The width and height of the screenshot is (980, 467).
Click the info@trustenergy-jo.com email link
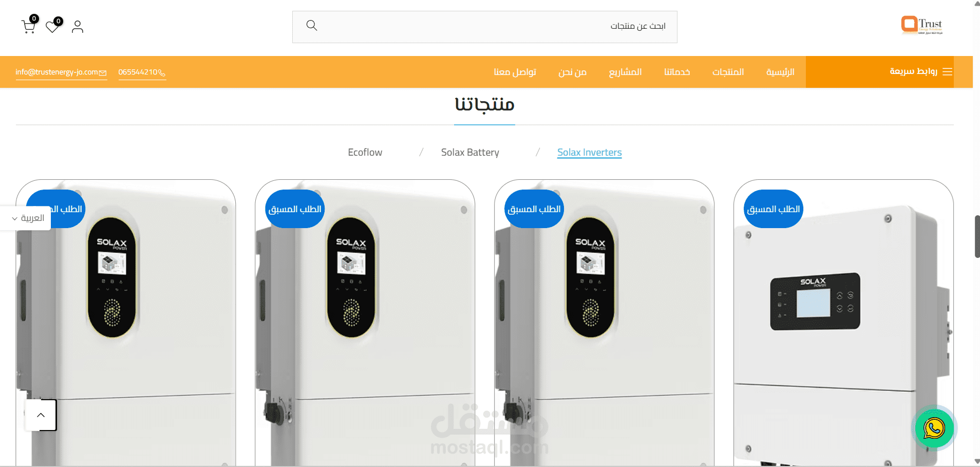pyautogui.click(x=61, y=72)
